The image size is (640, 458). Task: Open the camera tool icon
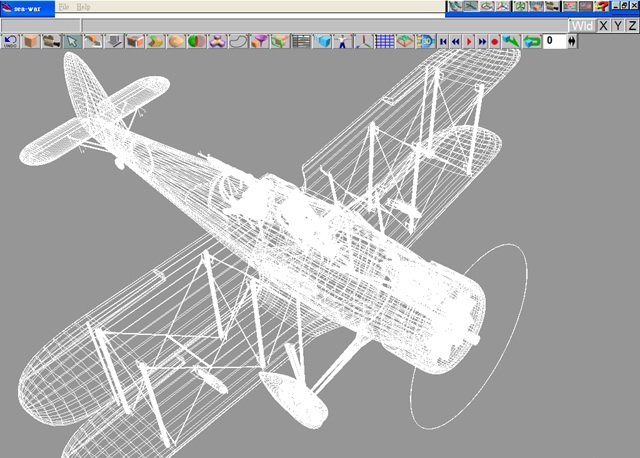pos(50,42)
